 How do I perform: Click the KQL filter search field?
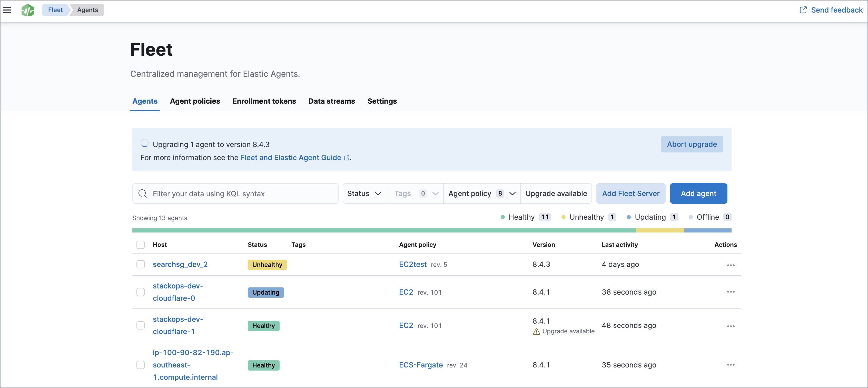point(235,193)
